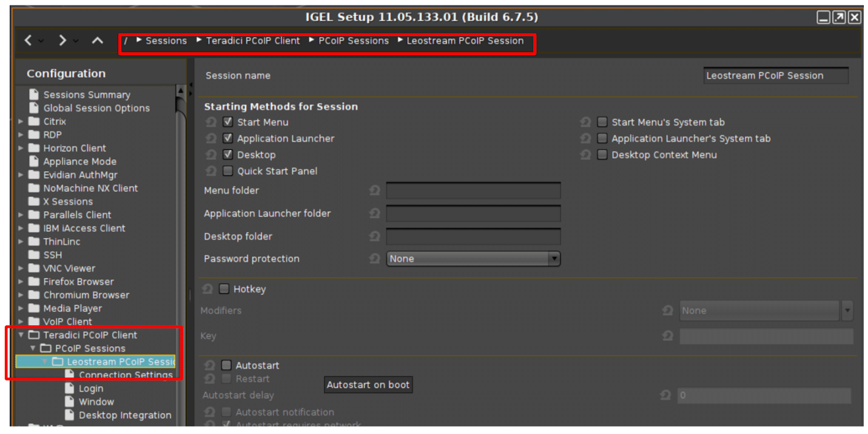The width and height of the screenshot is (868, 434).
Task: Collapse the Teradici PCoIP Client node
Action: click(x=21, y=335)
